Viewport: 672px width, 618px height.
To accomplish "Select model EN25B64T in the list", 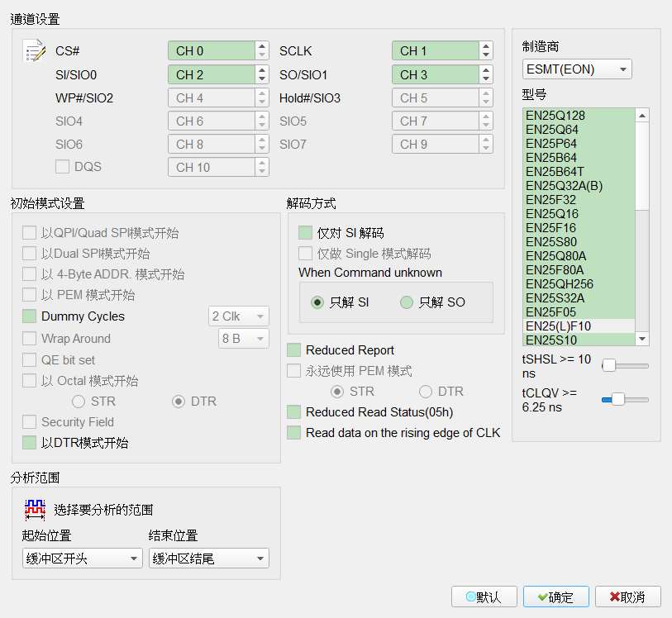I will coord(579,172).
